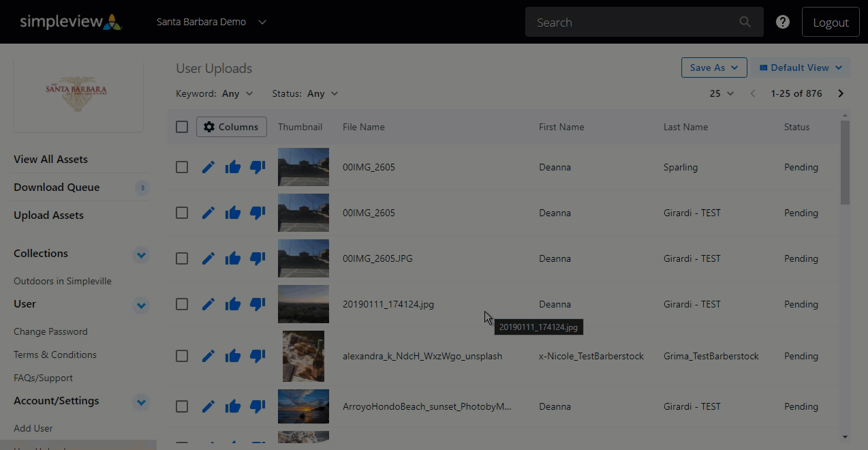Open Add User
The height and width of the screenshot is (450, 868).
[x=33, y=428]
